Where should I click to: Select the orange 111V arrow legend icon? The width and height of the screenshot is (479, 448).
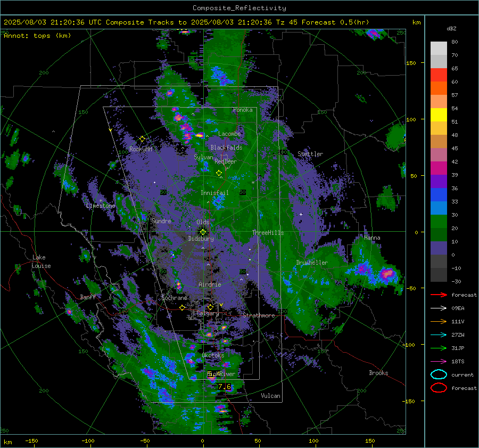point(439,321)
